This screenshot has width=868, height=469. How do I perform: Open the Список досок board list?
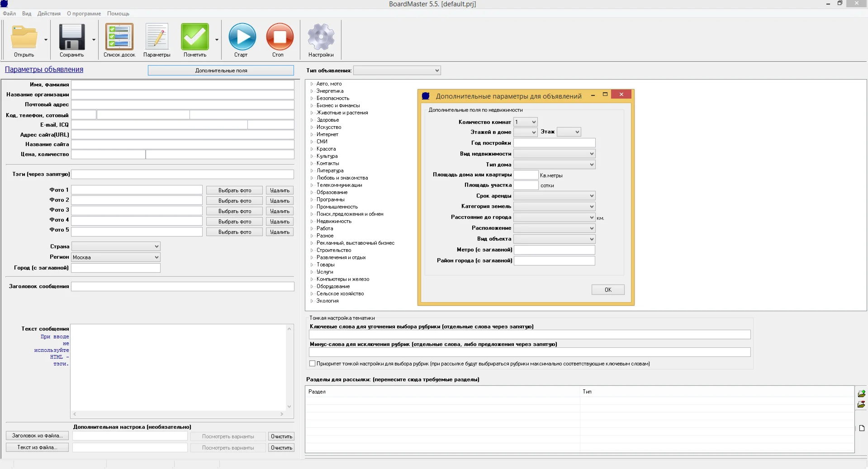119,38
